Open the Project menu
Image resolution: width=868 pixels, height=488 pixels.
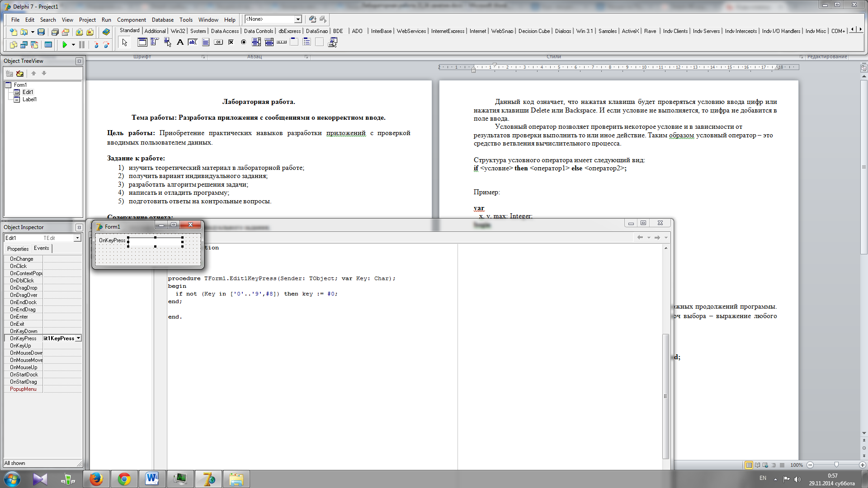(x=87, y=20)
